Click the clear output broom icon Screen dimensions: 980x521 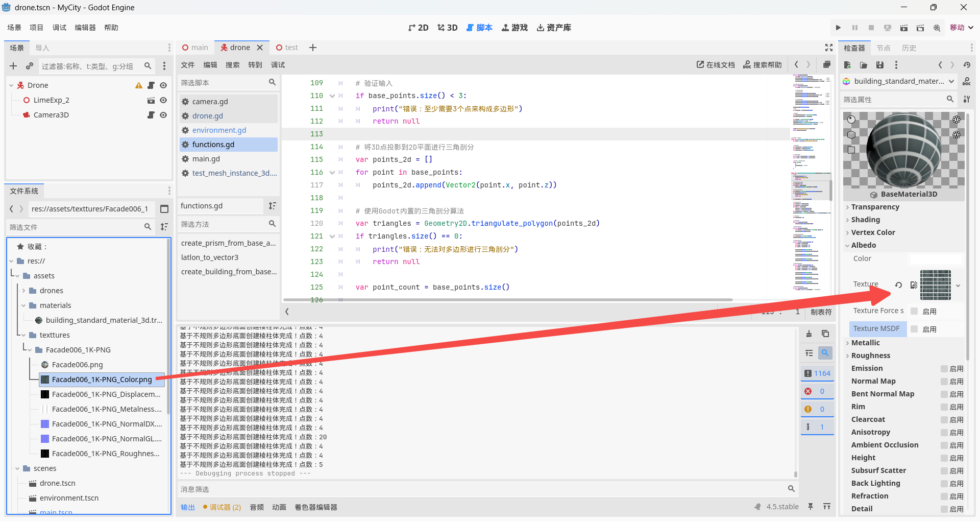(x=809, y=334)
